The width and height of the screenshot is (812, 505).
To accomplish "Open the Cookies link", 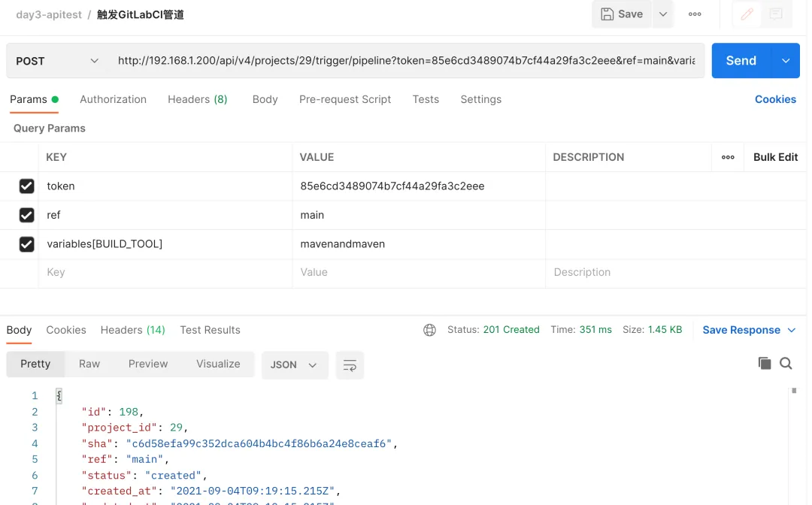I will [x=775, y=99].
